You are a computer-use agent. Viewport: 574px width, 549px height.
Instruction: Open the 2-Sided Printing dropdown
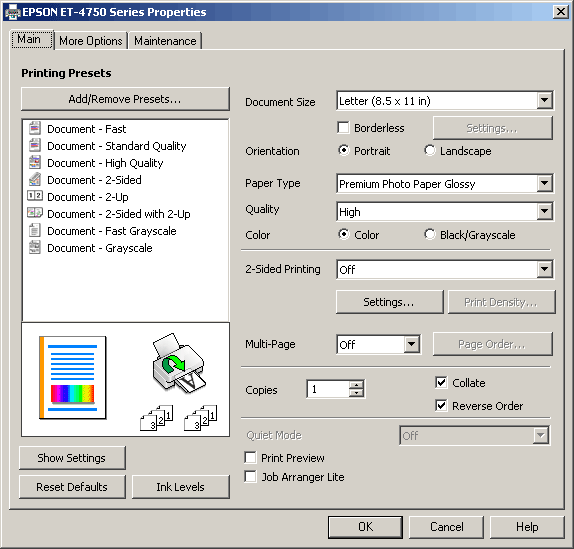[545, 269]
